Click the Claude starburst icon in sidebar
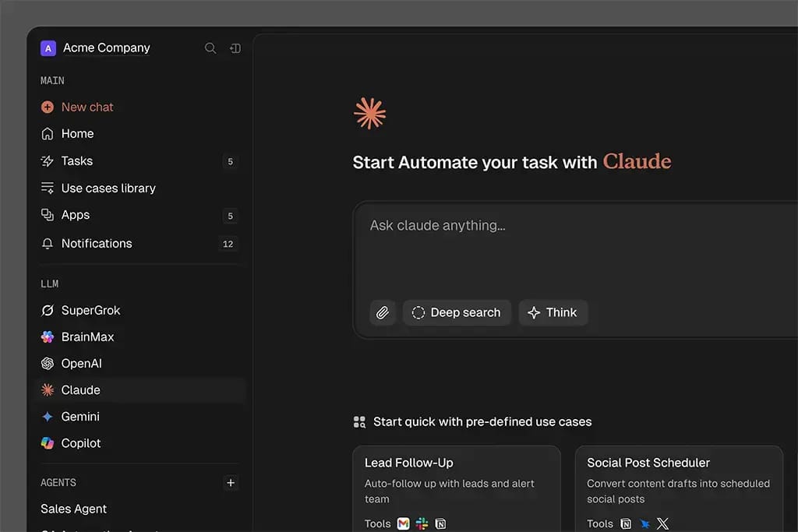Screen dimensions: 798x532 (48, 390)
